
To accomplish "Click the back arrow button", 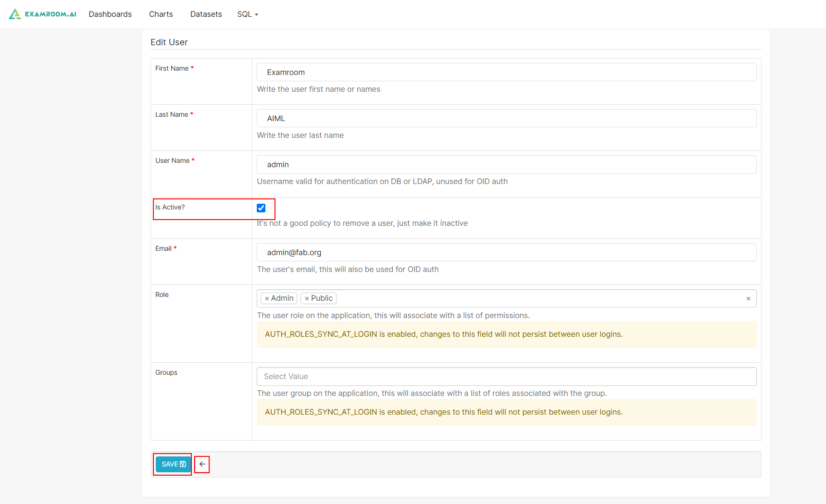I will (x=202, y=464).
